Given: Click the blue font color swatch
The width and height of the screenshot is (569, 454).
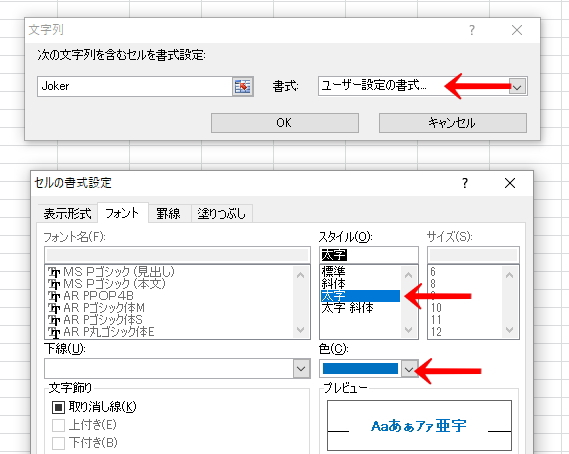Looking at the screenshot, I should [360, 369].
